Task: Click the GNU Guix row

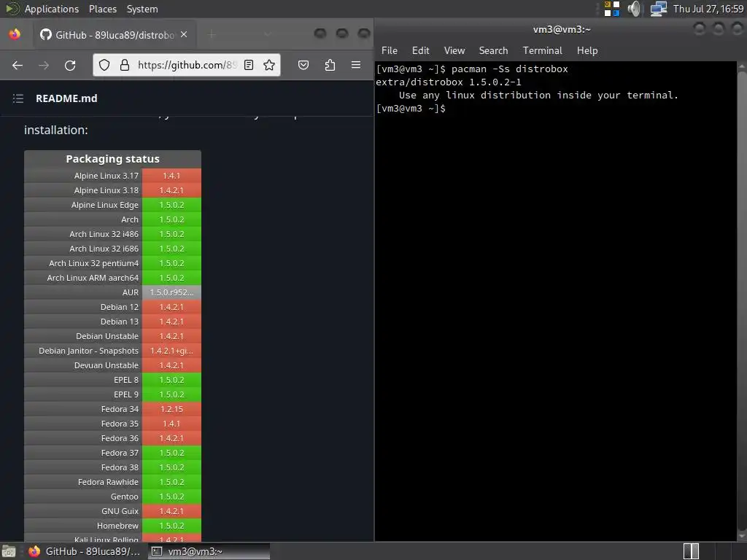Action: 112,511
